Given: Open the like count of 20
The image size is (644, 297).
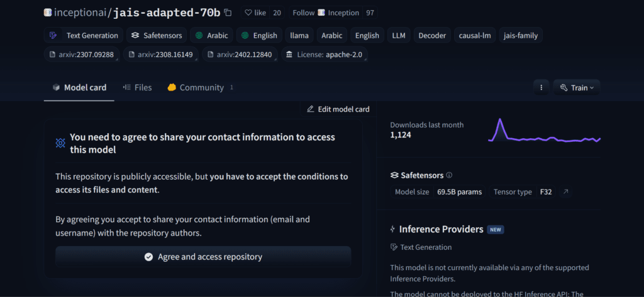Looking at the screenshot, I should [x=277, y=13].
